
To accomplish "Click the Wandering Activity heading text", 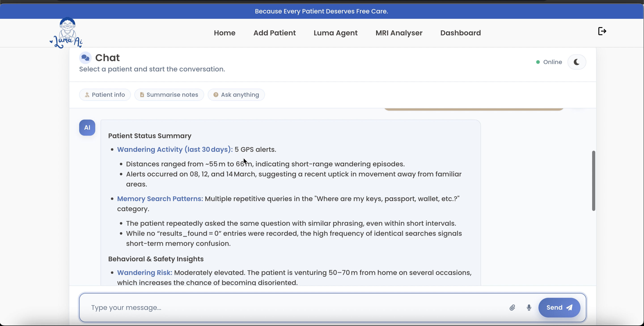I will tap(175, 150).
